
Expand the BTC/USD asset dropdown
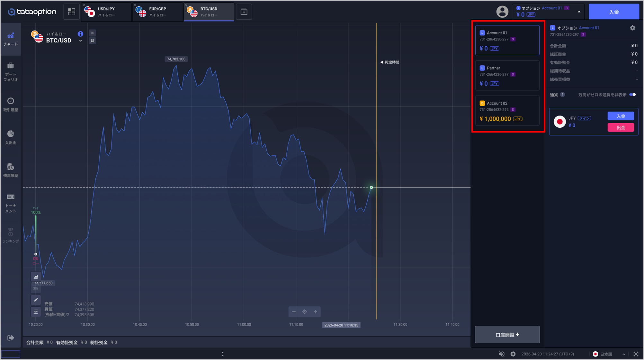pyautogui.click(x=80, y=41)
